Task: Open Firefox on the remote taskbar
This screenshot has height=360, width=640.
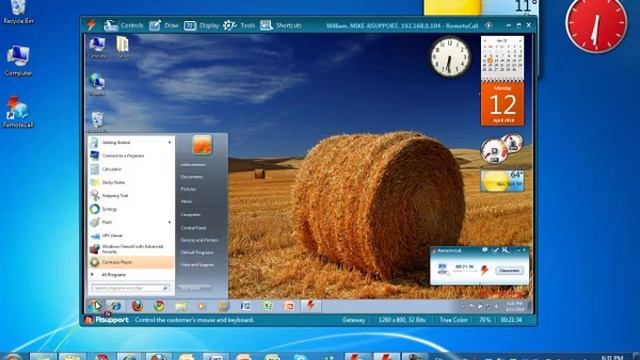Action: pyautogui.click(x=138, y=306)
